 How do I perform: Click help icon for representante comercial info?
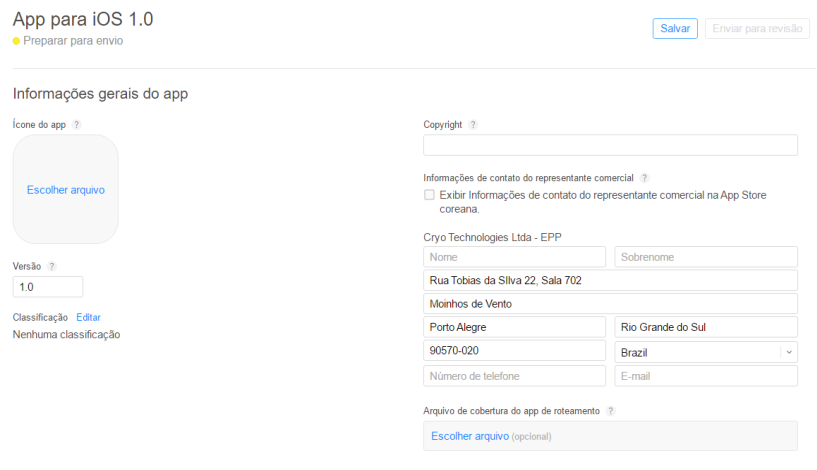(645, 178)
